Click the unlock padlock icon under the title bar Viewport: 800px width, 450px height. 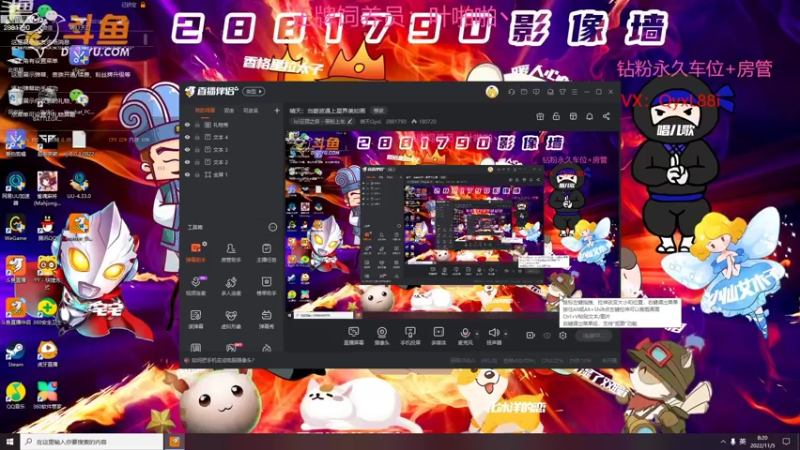[x=556, y=116]
